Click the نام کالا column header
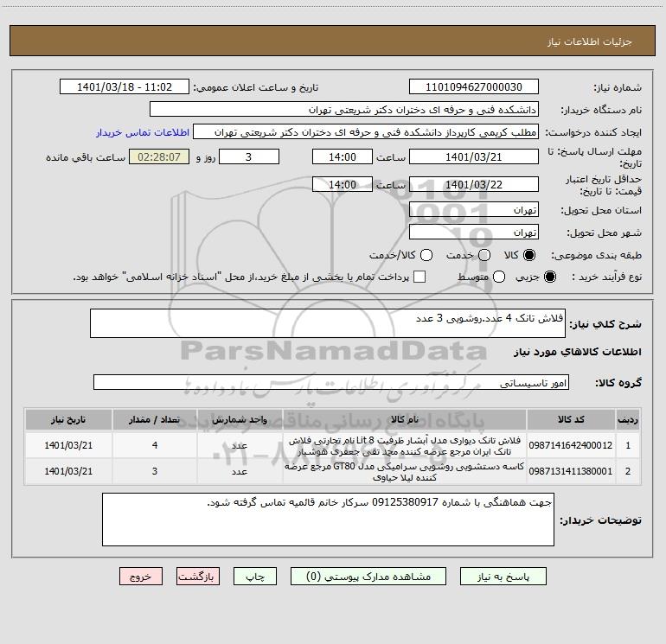The width and height of the screenshot is (666, 644). 405,419
